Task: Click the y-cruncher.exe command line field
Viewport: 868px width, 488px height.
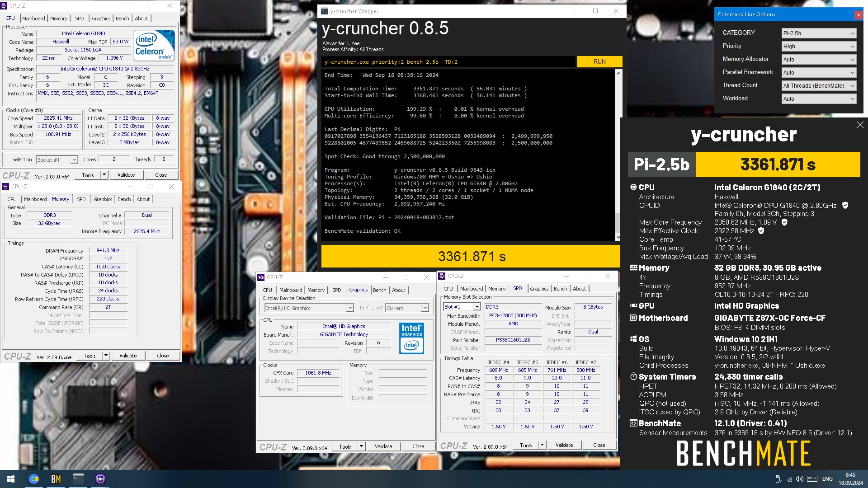Action: (x=448, y=62)
